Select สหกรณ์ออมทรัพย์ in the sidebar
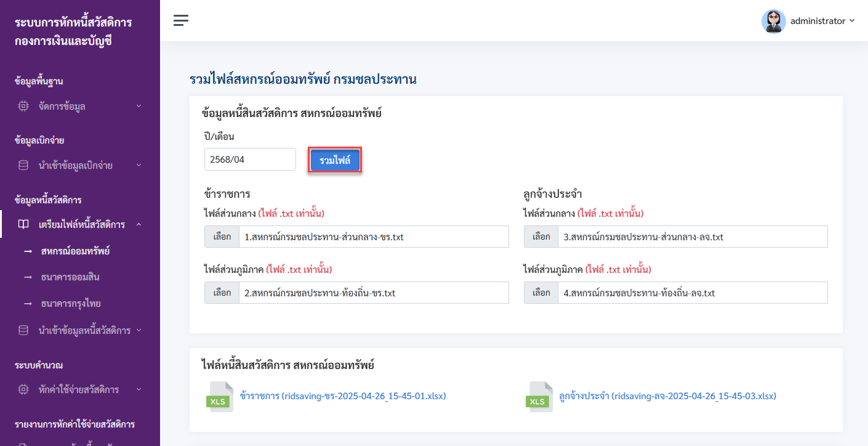This screenshot has height=446, width=868. point(75,251)
